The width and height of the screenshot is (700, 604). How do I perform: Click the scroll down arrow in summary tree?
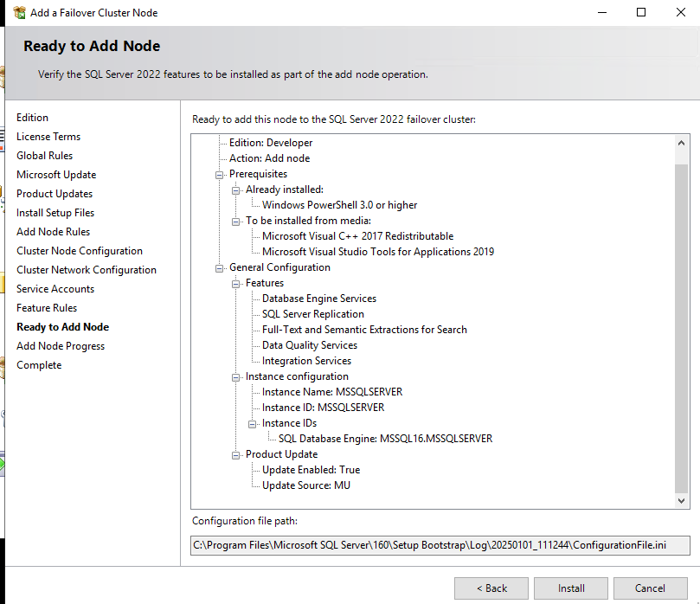[681, 500]
